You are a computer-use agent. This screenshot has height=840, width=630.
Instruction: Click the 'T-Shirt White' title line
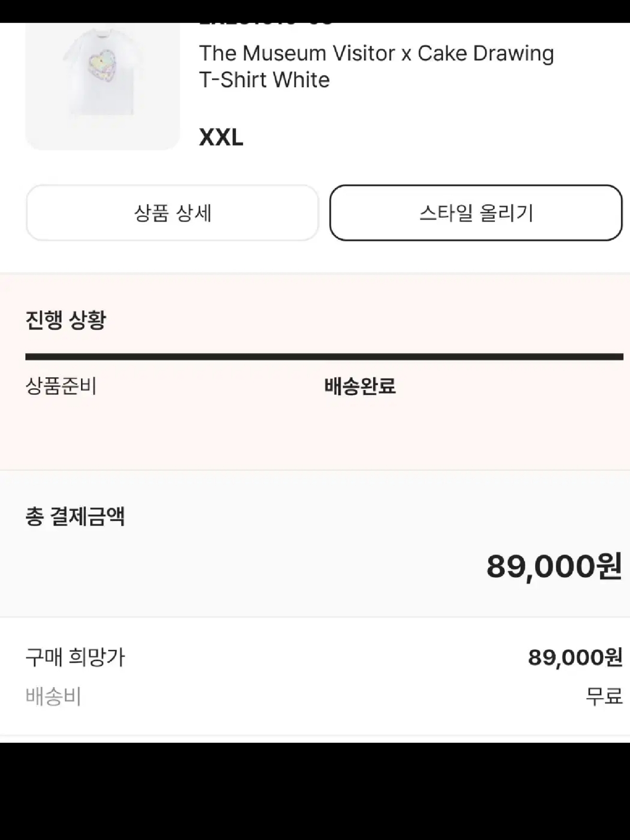264,80
